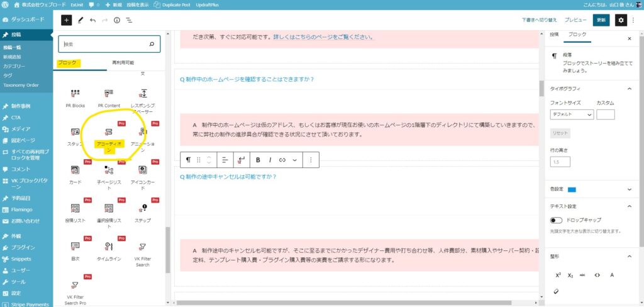This screenshot has width=644, height=307.
Task: Insert the animation block
Action: (x=143, y=140)
